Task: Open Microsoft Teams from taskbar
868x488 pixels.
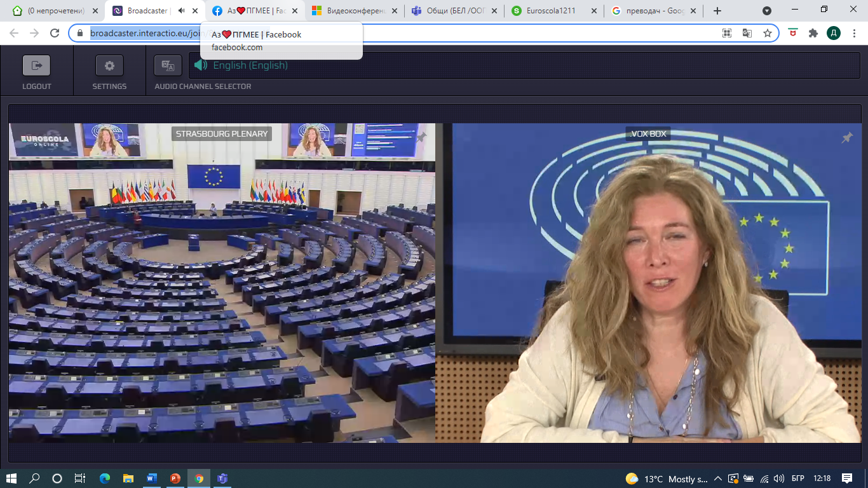Action: (222, 478)
